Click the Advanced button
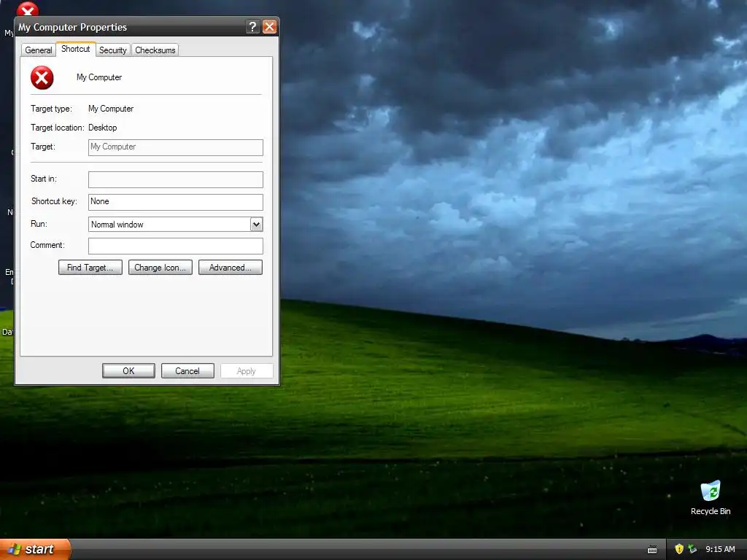 (230, 268)
